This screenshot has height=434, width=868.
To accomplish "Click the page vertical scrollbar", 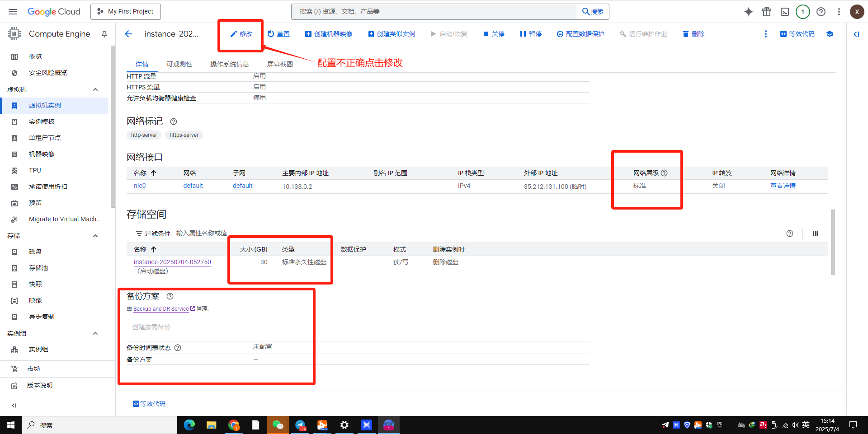I will (x=833, y=242).
